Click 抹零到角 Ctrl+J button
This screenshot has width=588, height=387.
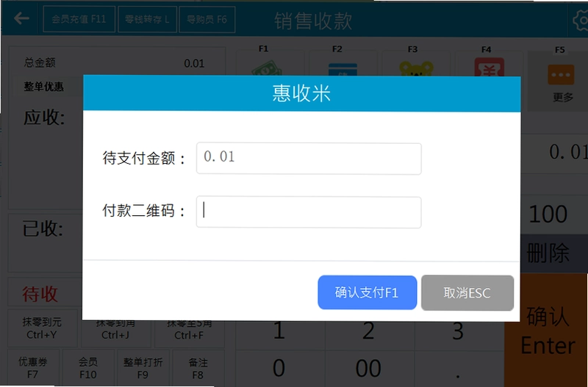point(115,333)
